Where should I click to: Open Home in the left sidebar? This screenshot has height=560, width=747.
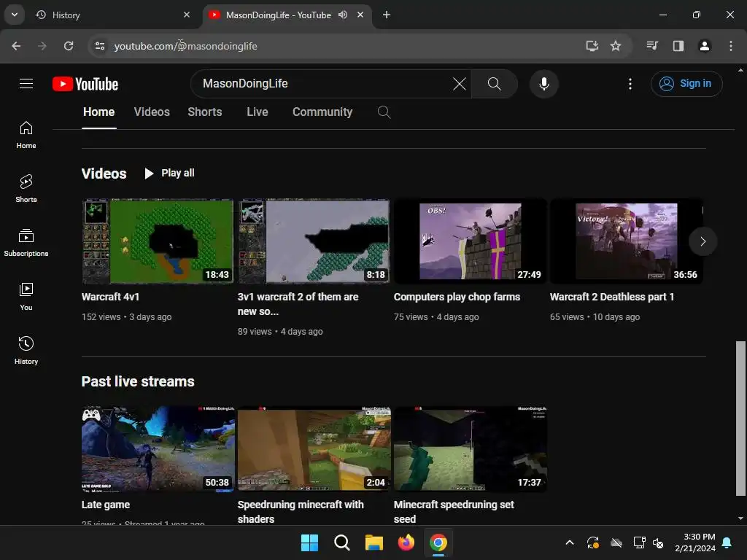tap(26, 135)
